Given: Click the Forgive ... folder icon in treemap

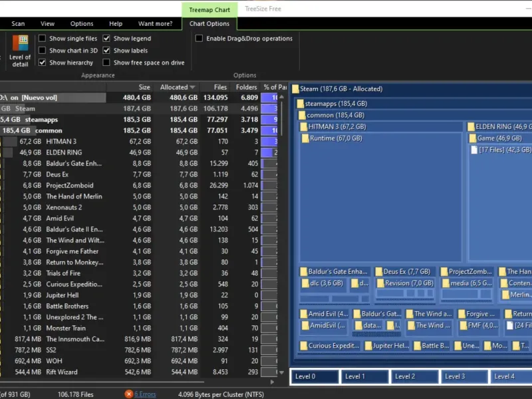Looking at the screenshot, I should coord(462,314).
